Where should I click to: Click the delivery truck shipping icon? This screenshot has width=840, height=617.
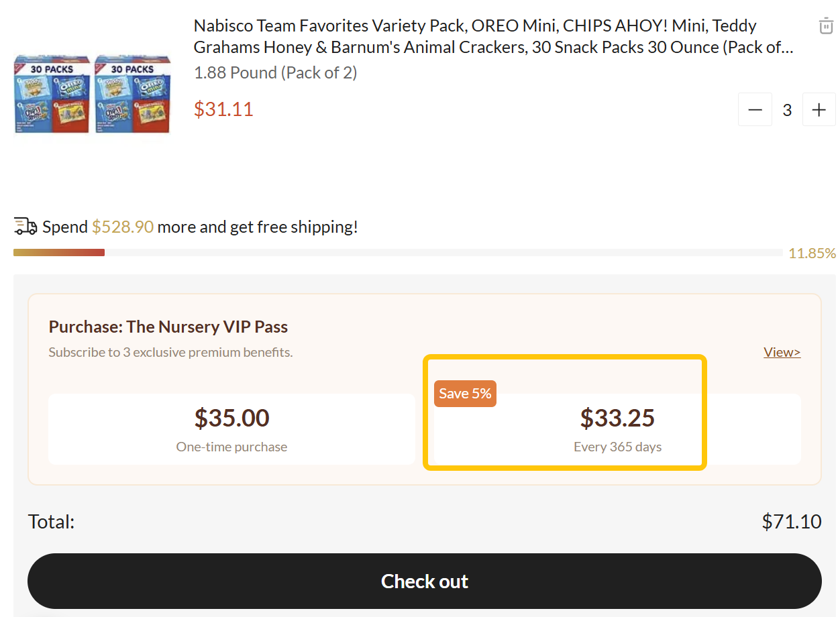25,227
